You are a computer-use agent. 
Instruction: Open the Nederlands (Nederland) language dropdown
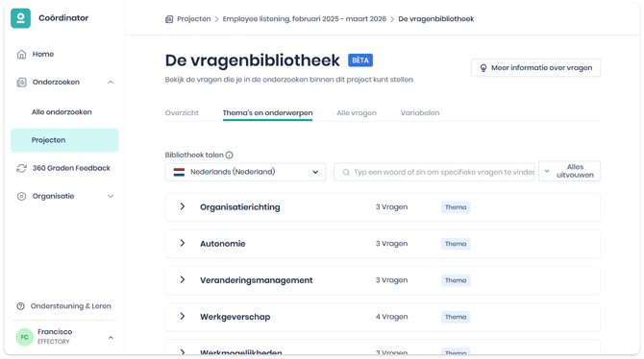click(x=245, y=172)
